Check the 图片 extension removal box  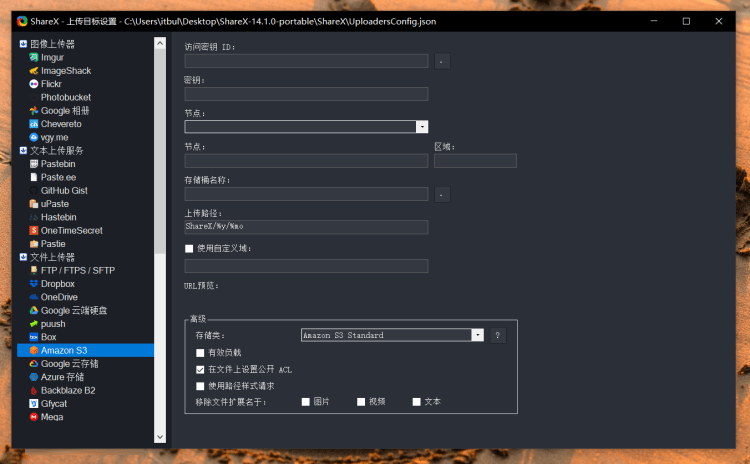[x=306, y=402]
